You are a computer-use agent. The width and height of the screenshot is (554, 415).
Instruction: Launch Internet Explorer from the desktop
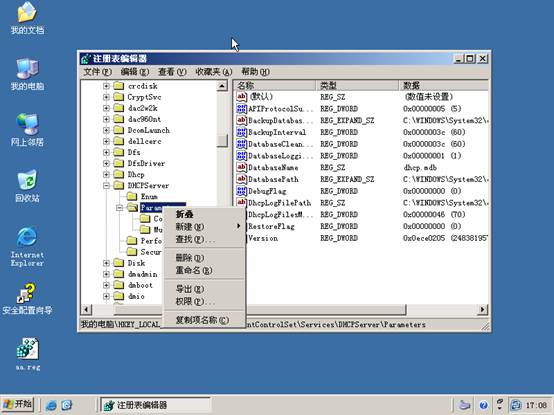click(27, 247)
